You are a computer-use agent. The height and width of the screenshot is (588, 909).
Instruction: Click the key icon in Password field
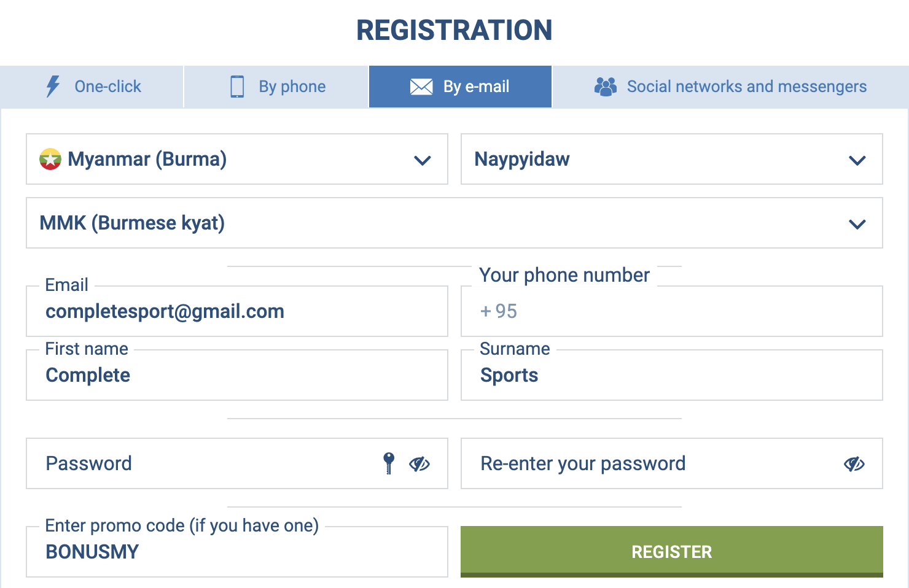pyautogui.click(x=389, y=463)
